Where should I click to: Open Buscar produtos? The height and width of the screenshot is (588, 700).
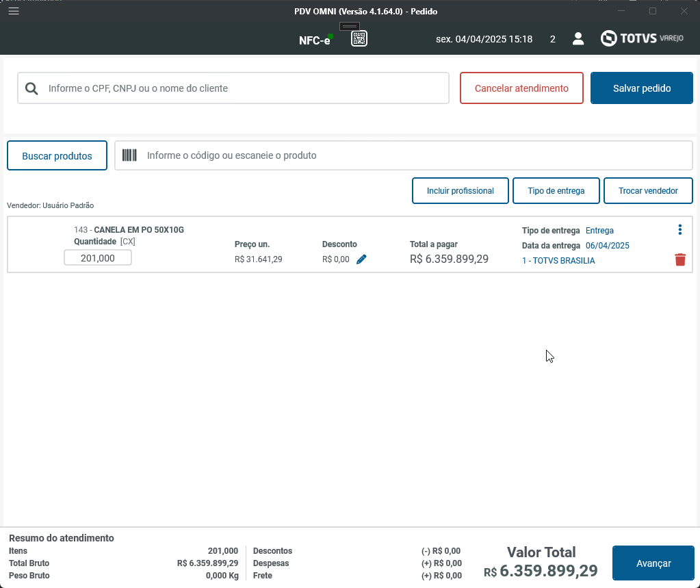(57, 155)
